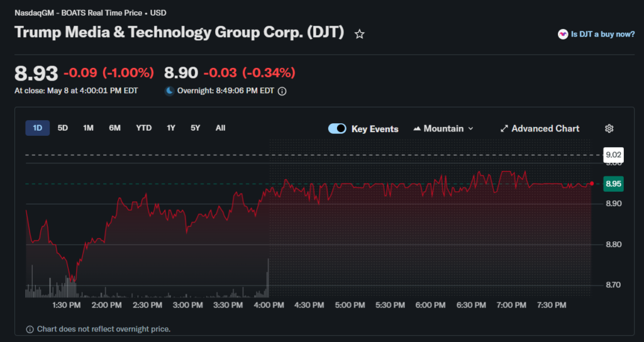
Task: Click the 8.70 price axis label
Action: (x=614, y=285)
